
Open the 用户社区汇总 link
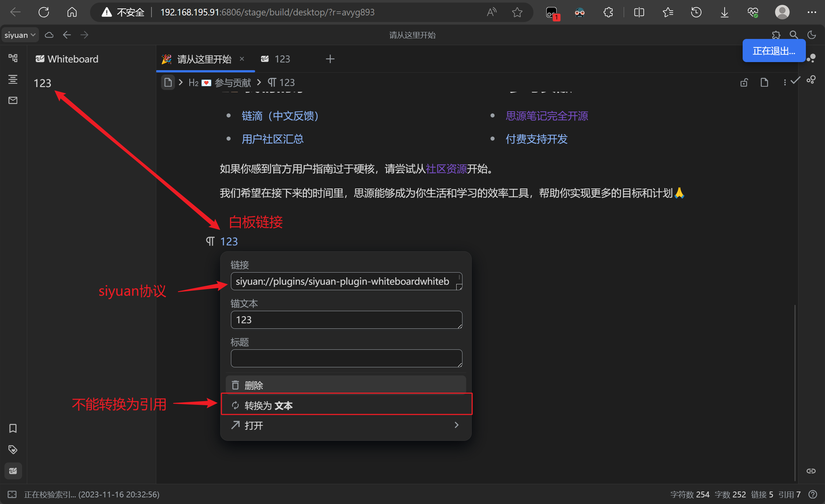pyautogui.click(x=272, y=139)
